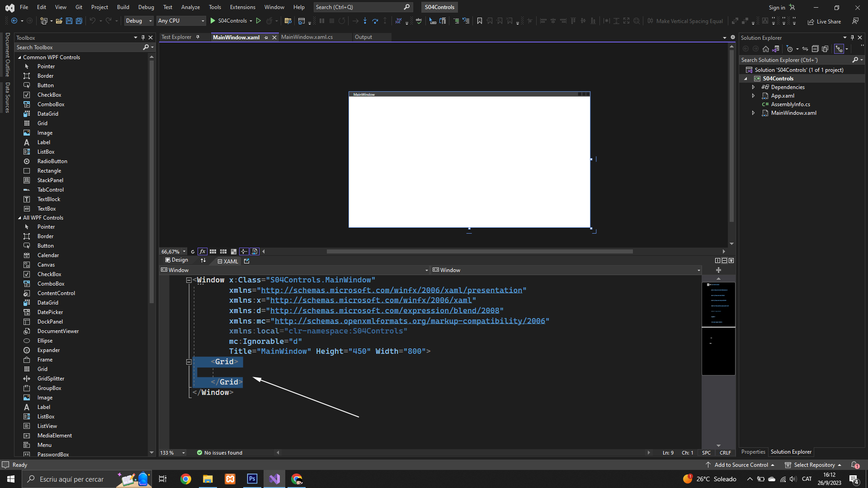
Task: Switch to the MainWindow.xaml.cs tab
Action: [307, 37]
